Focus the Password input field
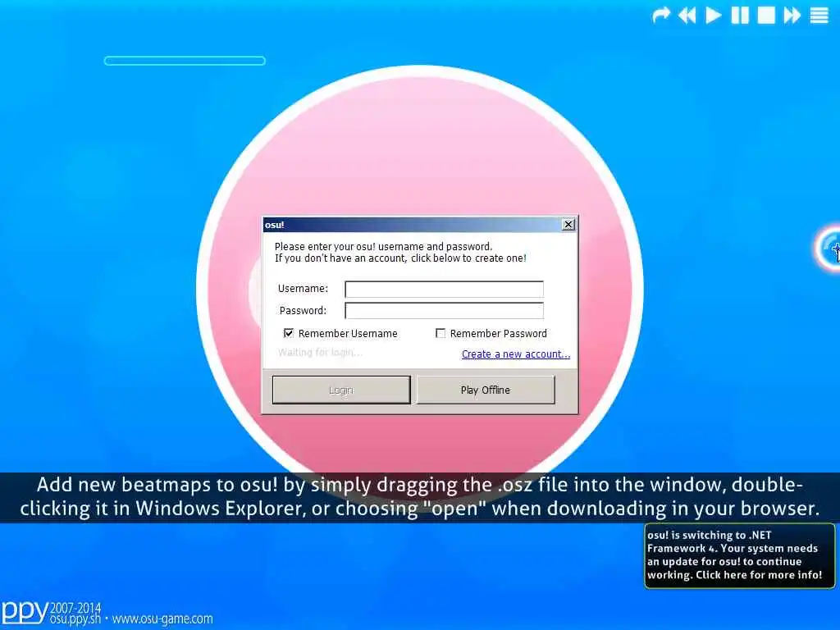 (x=444, y=311)
